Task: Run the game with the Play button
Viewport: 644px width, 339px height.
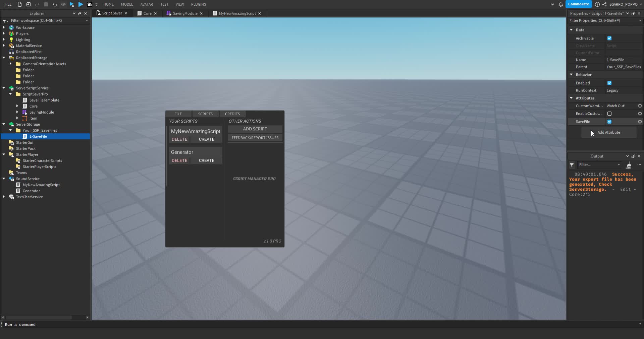Action: click(80, 4)
